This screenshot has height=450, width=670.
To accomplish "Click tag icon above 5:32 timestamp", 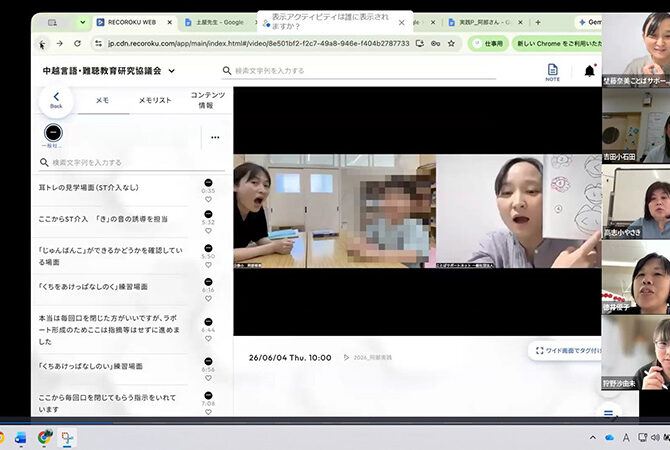I will click(x=208, y=214).
